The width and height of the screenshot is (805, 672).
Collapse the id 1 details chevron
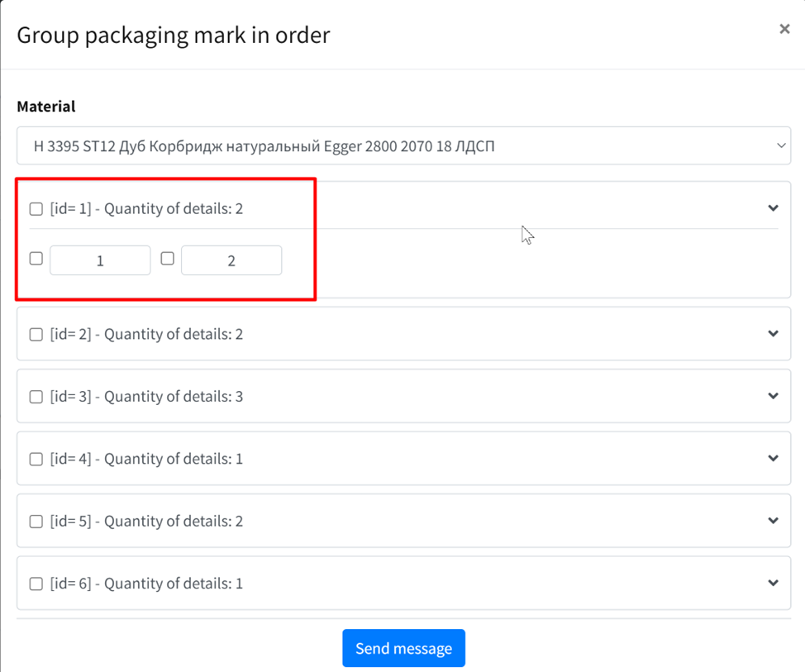[773, 208]
